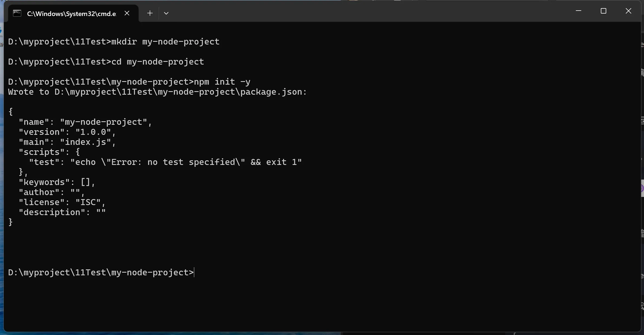Screen dimensions: 644x335
Task: Click the "main": "index.js" line
Action: (x=67, y=142)
